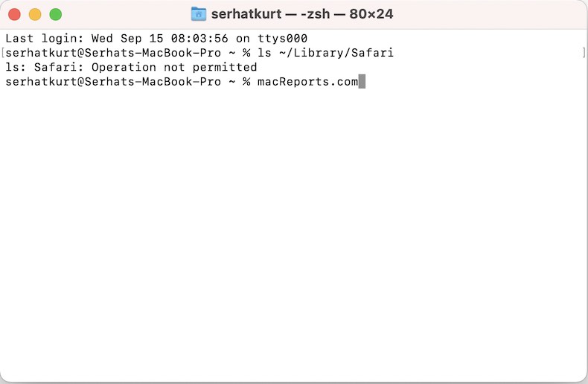Click the left bracket mark beside second line

pos(3,53)
